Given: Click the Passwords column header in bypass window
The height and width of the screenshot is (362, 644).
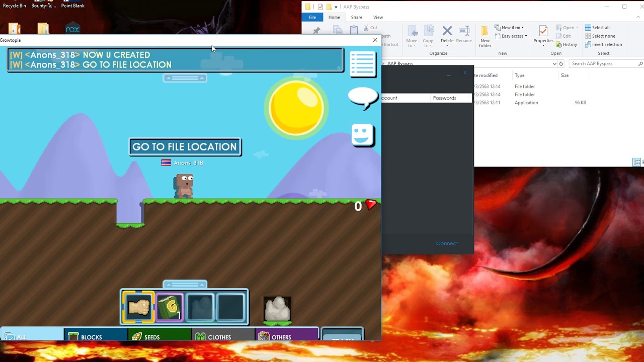Looking at the screenshot, I should pyautogui.click(x=444, y=98).
